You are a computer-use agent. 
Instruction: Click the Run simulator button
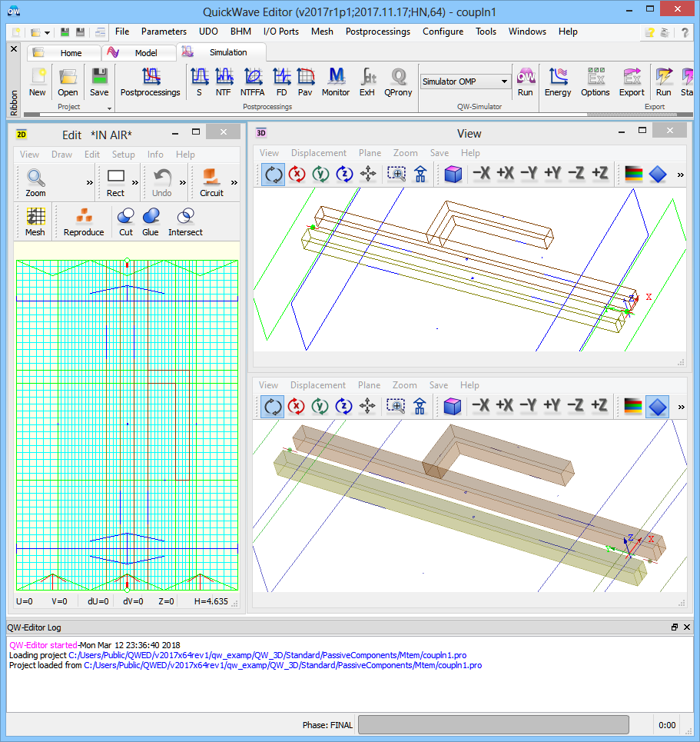525,82
